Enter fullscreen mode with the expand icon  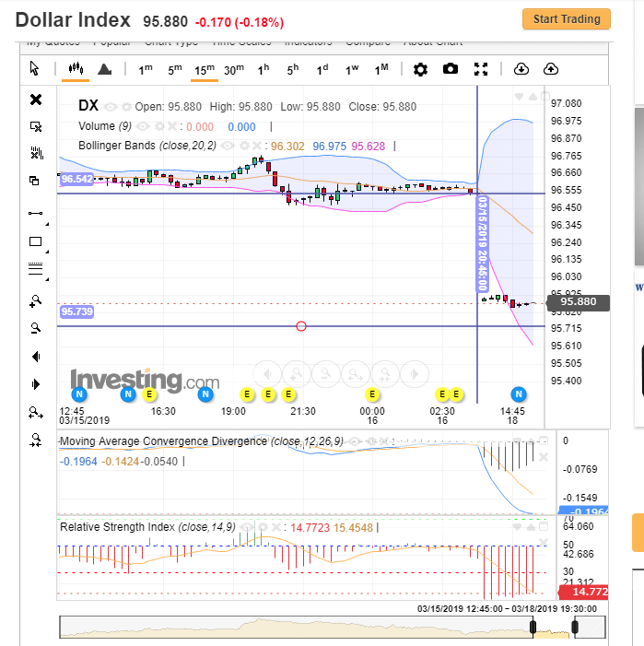(481, 69)
